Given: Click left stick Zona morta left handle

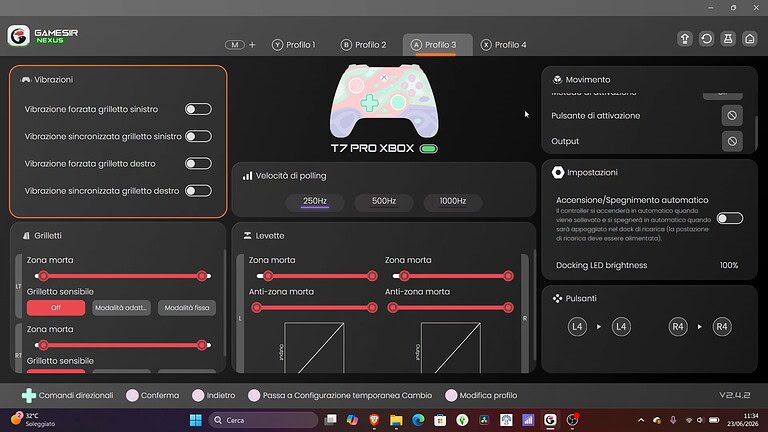Looking at the screenshot, I should [x=268, y=276].
